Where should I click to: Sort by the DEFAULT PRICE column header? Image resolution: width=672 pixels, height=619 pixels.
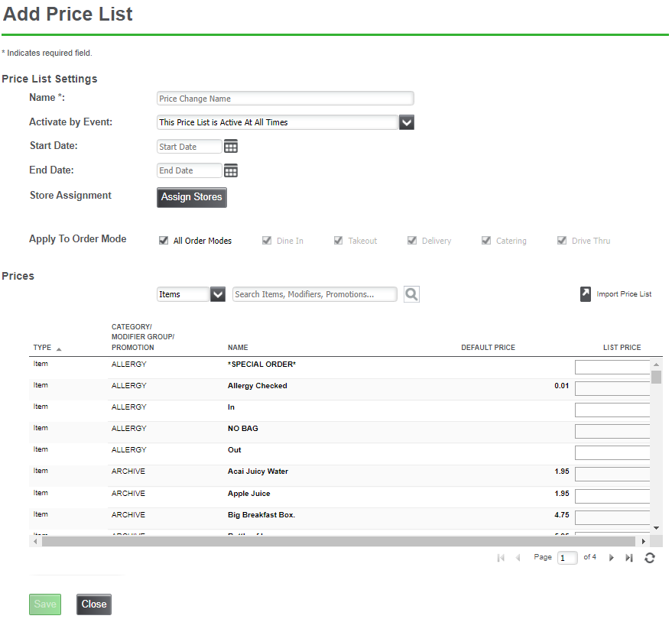click(488, 348)
